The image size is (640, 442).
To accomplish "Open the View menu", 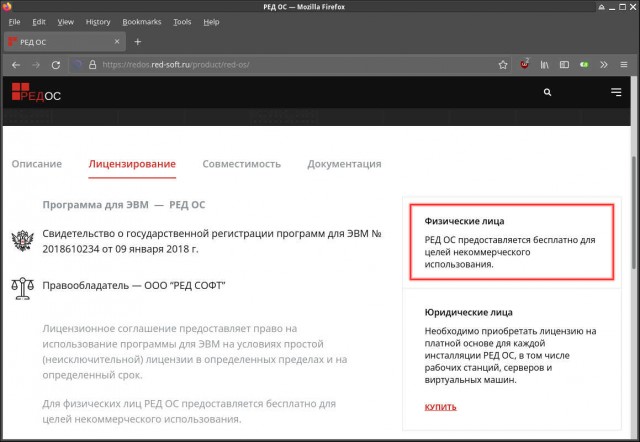I will [65, 22].
